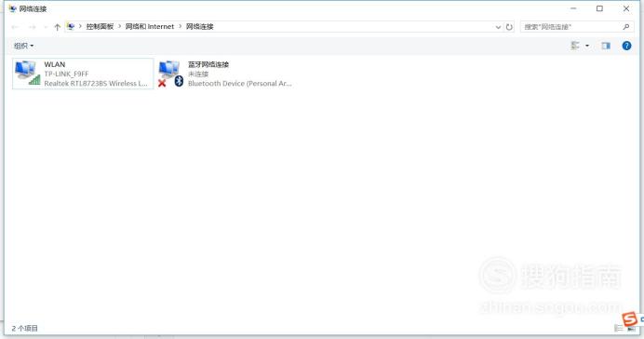Click the search magnifier icon

626,27
